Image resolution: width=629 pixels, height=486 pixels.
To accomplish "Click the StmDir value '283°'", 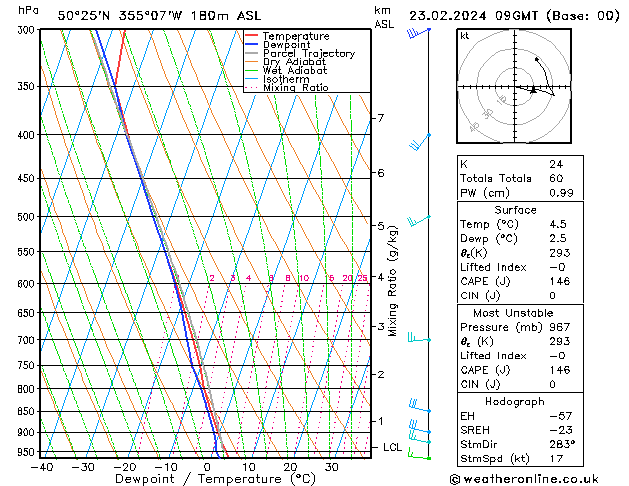I will [562, 444].
